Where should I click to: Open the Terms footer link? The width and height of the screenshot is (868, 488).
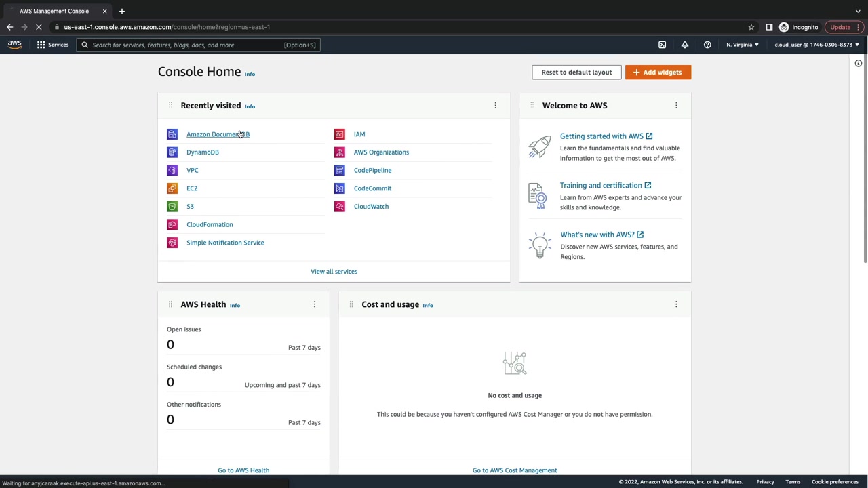[x=793, y=482]
